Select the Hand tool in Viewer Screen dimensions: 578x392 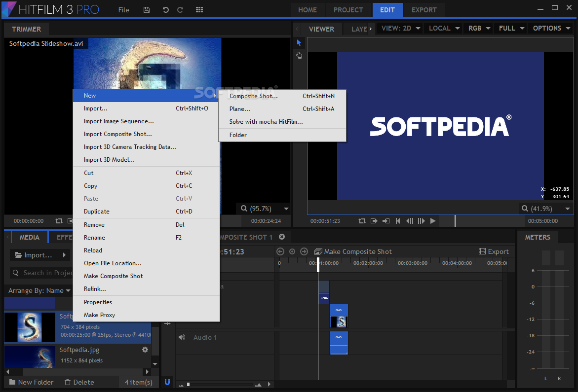click(x=299, y=55)
